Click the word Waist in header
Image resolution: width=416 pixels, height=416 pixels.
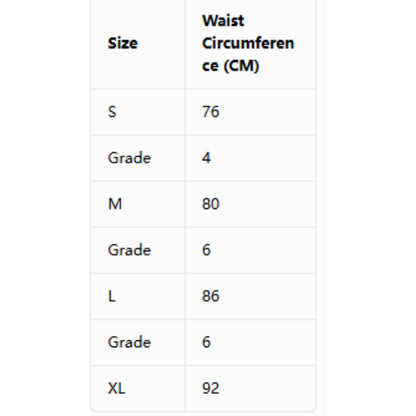tap(223, 21)
